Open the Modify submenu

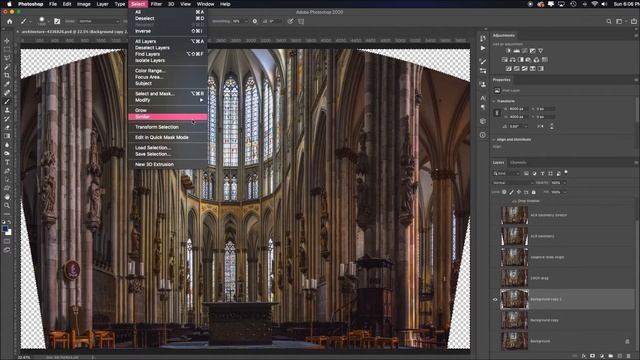(168, 100)
